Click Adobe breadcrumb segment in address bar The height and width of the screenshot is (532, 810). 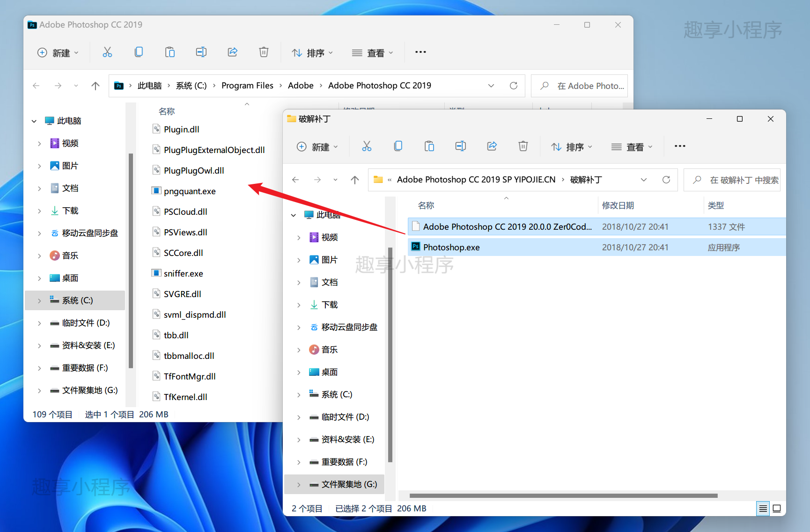point(301,86)
